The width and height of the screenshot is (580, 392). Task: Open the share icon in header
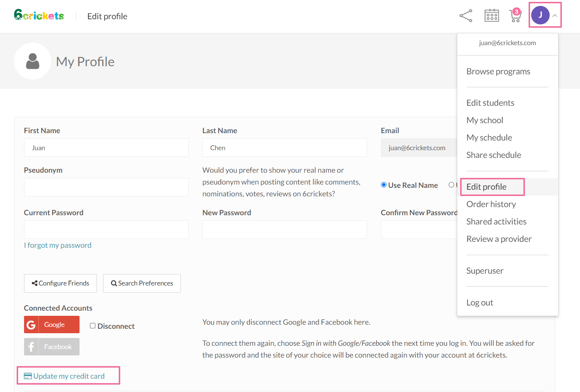(x=466, y=16)
